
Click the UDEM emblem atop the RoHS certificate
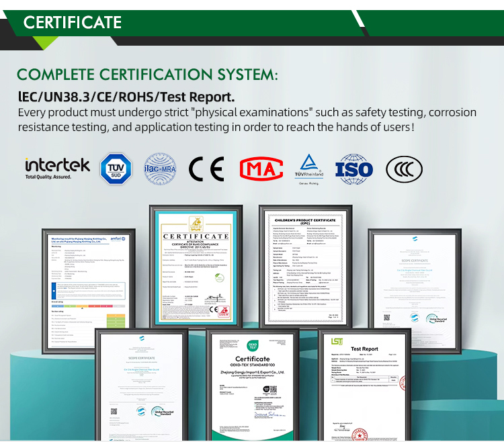196,224
